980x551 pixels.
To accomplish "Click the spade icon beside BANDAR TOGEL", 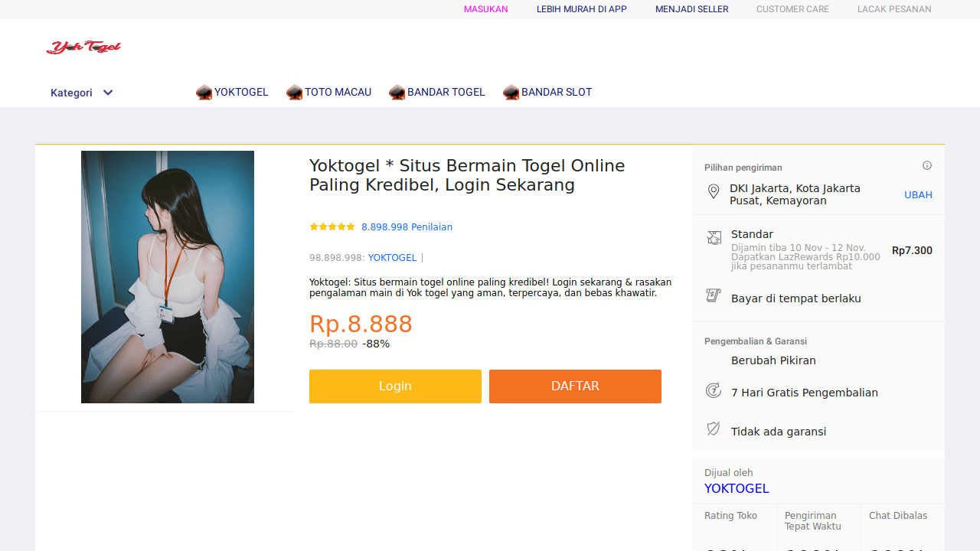I will pos(397,93).
